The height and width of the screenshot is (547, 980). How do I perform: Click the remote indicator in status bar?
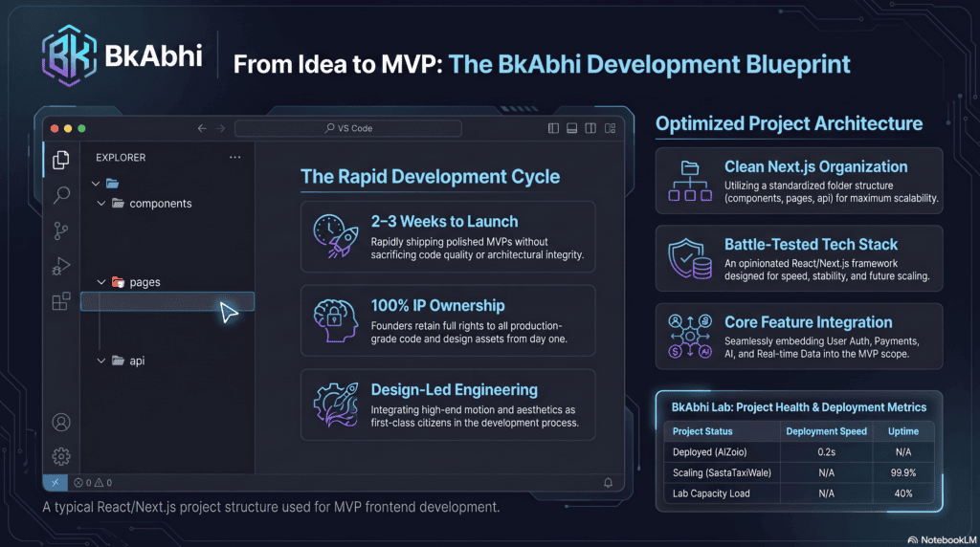click(55, 483)
